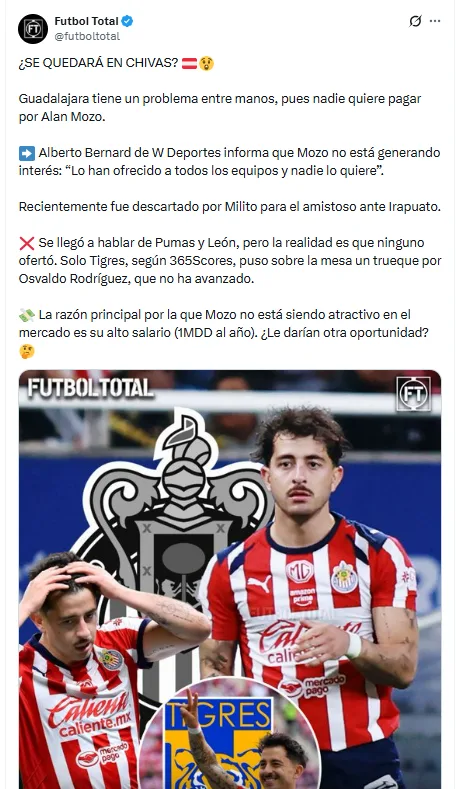The image size is (459, 789).
Task: Click the blue verified badge
Action: tap(127, 21)
